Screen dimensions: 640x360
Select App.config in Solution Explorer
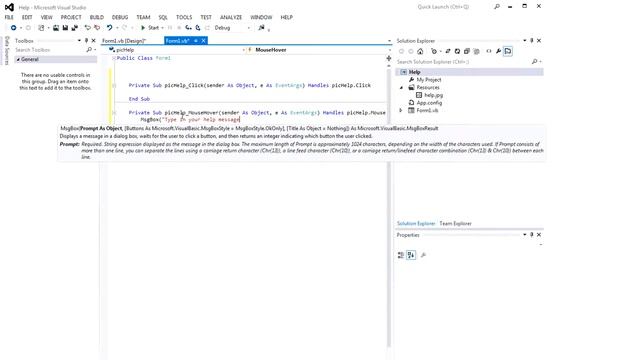point(429,103)
